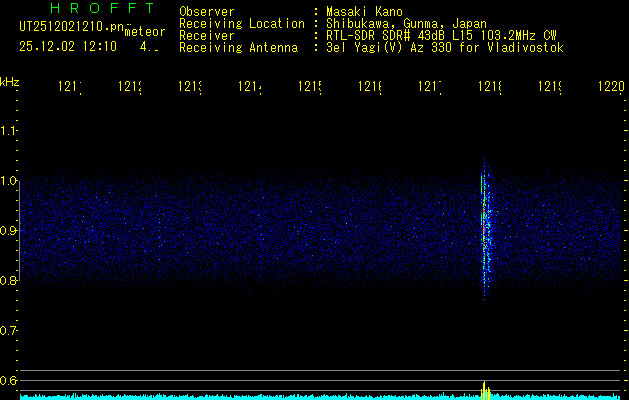Viewport: 629px width, 400px height.
Task: Select the timestamp '25.12.02 12:10'
Action: coord(68,46)
